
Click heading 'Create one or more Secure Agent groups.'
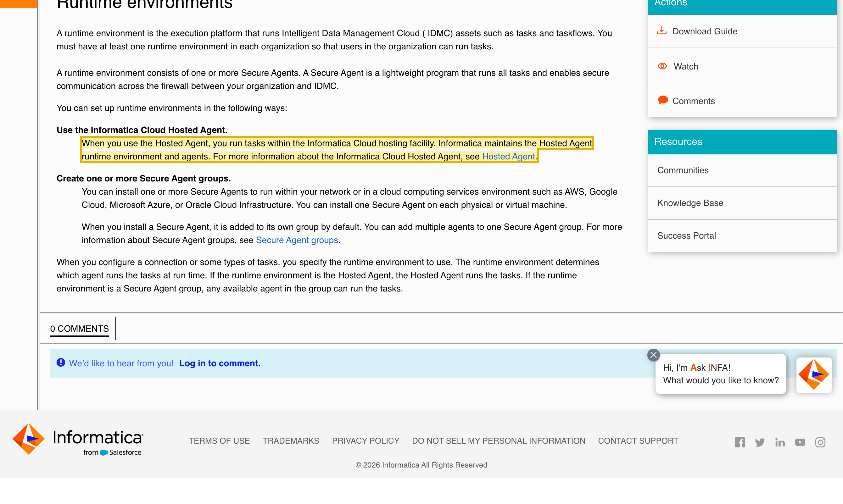pos(143,179)
